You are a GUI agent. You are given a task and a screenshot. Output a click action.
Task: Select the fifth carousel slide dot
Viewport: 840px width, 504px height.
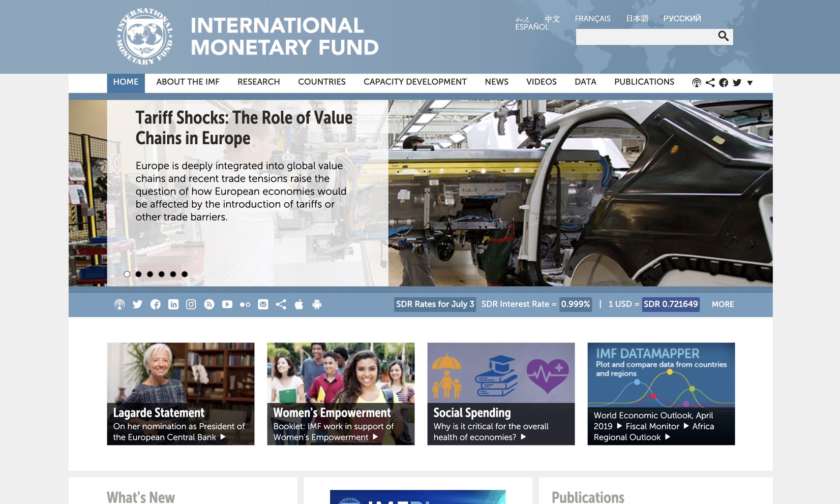pyautogui.click(x=173, y=274)
